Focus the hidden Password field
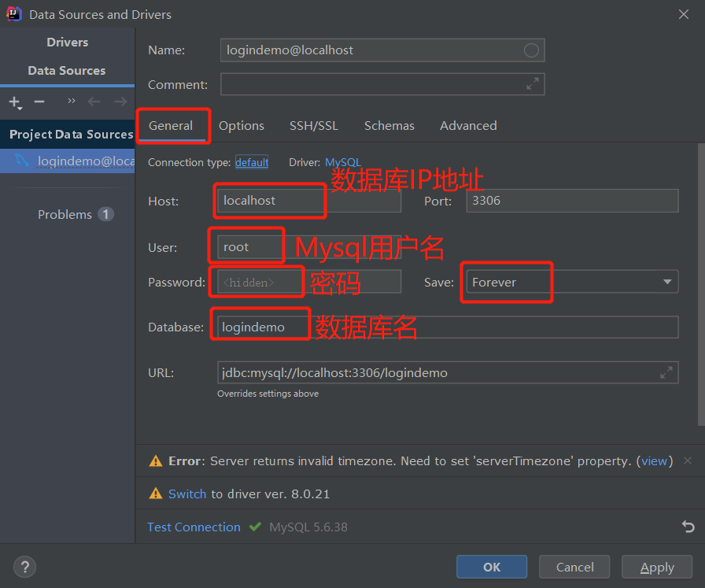Screen dimensions: 705x588 click(x=309, y=282)
